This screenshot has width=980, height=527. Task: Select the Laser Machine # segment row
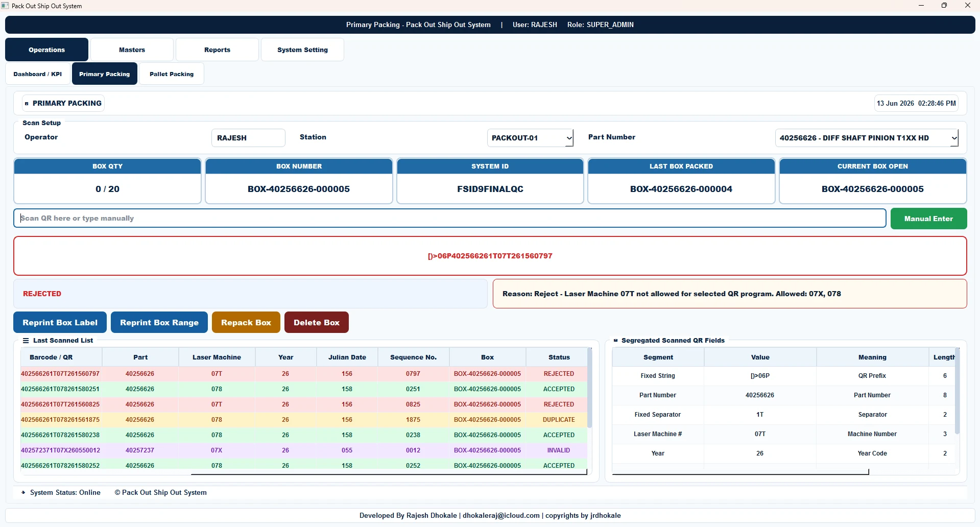point(783,434)
